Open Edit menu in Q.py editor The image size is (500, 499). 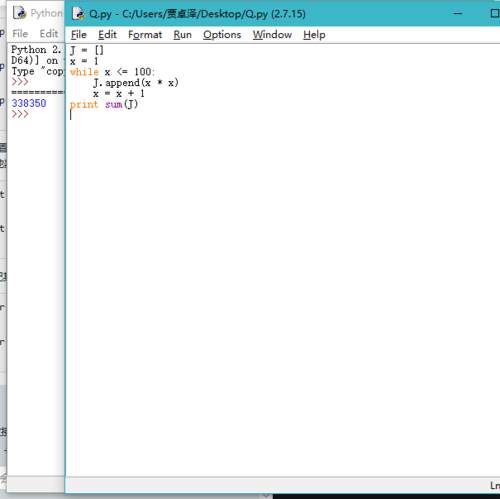[107, 35]
